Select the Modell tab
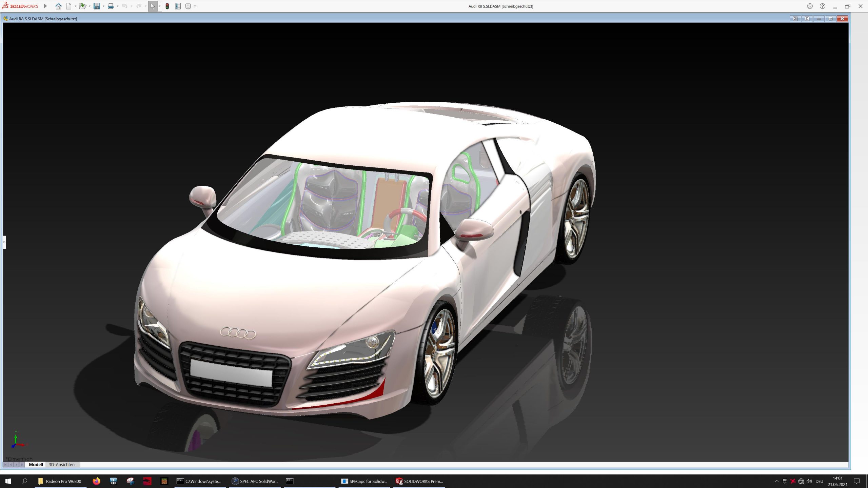 coord(36,465)
